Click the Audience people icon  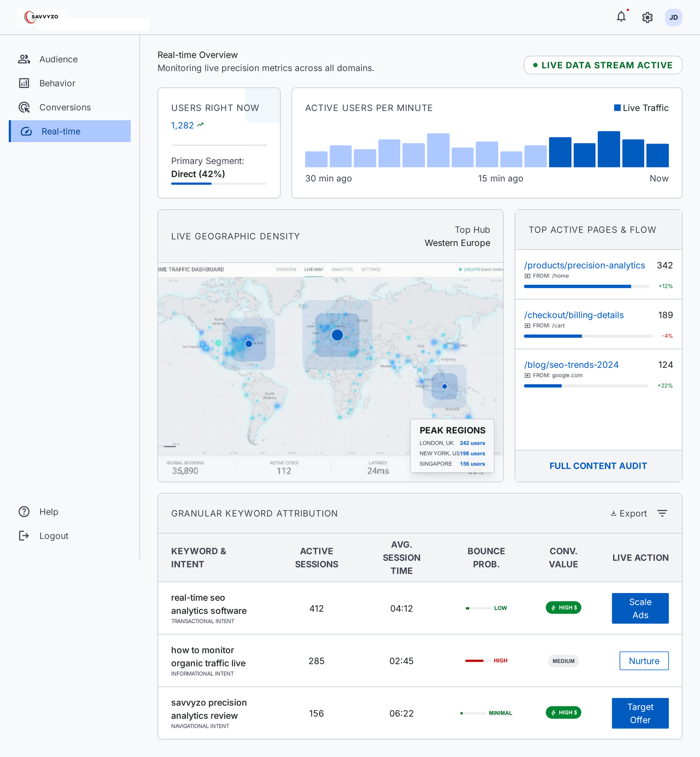point(24,59)
